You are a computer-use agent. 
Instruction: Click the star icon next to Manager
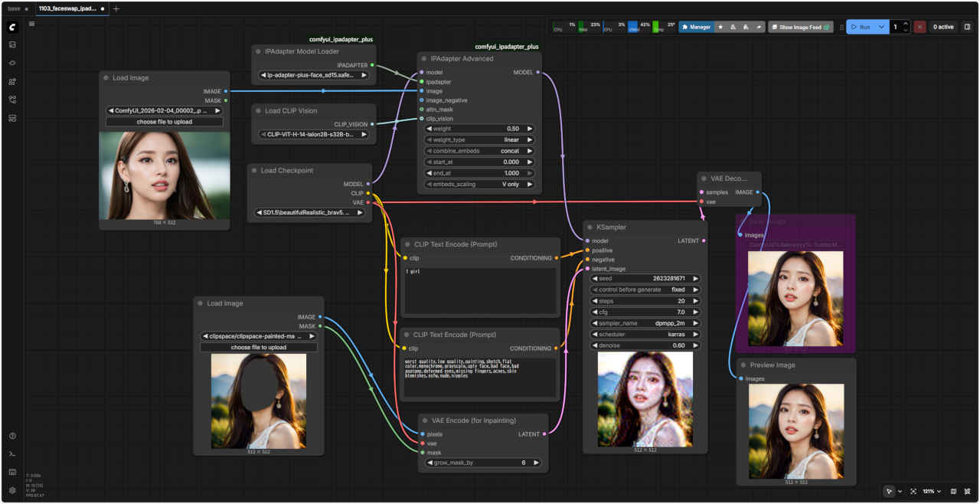(x=720, y=27)
